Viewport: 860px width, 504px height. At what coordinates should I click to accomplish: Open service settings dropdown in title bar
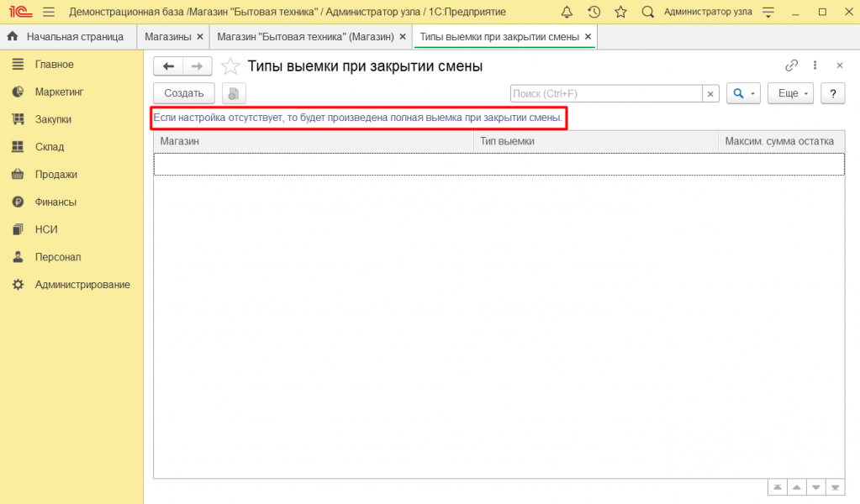[767, 12]
